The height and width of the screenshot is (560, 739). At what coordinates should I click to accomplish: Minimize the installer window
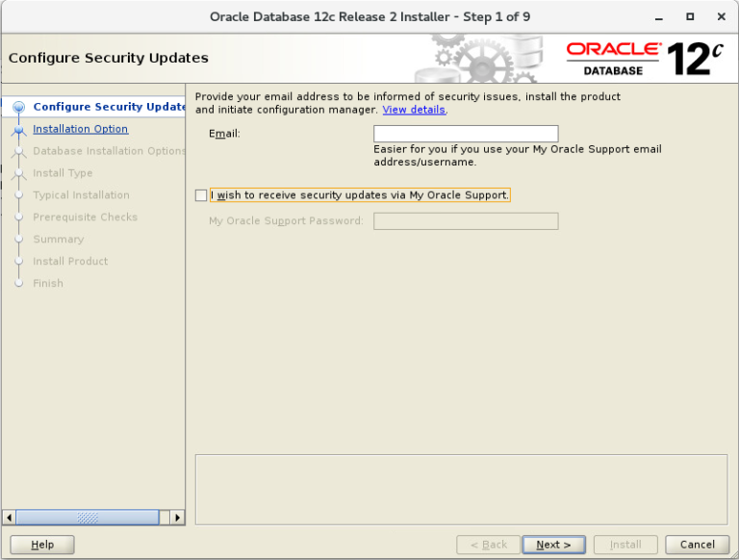pyautogui.click(x=659, y=17)
